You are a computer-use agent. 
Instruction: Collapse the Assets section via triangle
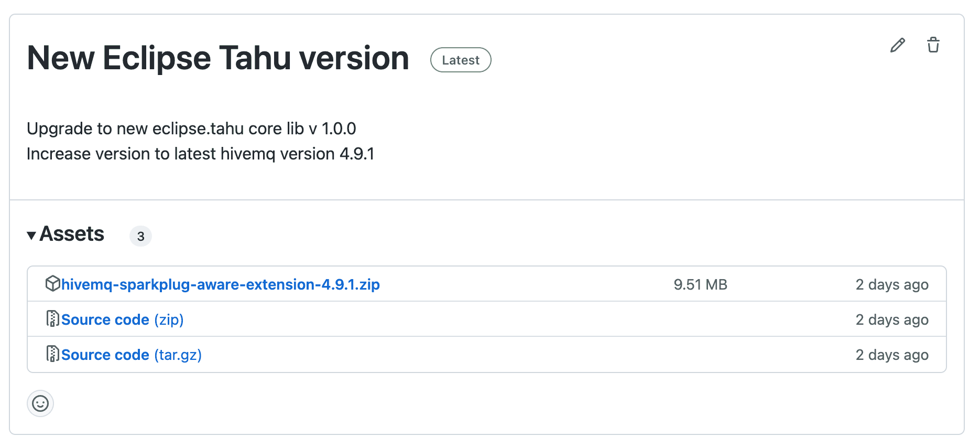tap(31, 236)
